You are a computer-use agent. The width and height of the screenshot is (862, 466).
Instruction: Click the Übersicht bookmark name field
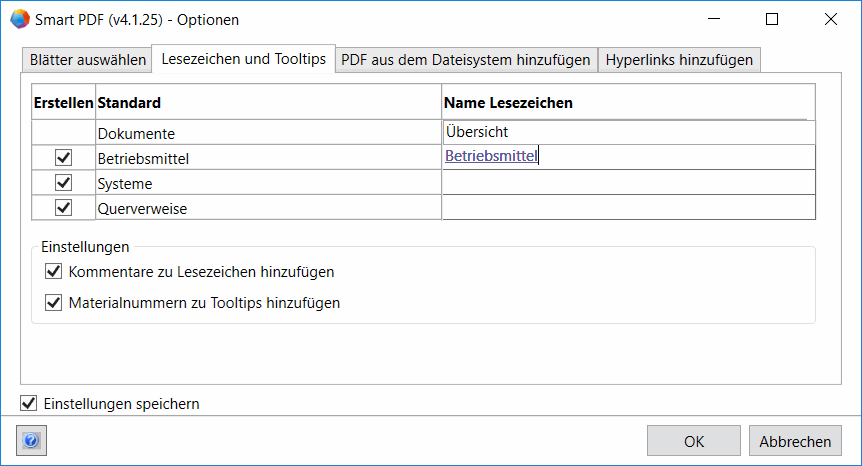coord(628,132)
